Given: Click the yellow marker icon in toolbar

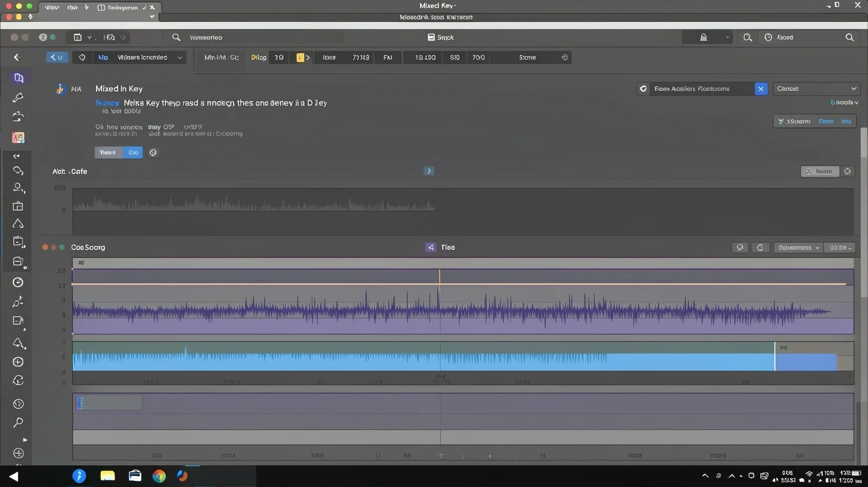Looking at the screenshot, I should [300, 58].
